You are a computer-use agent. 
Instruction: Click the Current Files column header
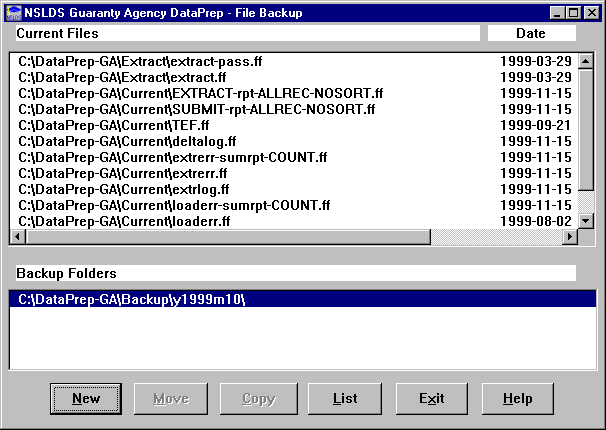pos(248,33)
